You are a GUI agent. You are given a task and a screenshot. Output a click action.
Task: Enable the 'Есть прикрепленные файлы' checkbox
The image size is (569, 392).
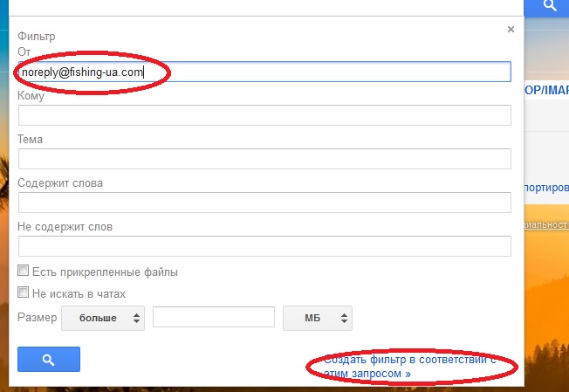(x=24, y=272)
